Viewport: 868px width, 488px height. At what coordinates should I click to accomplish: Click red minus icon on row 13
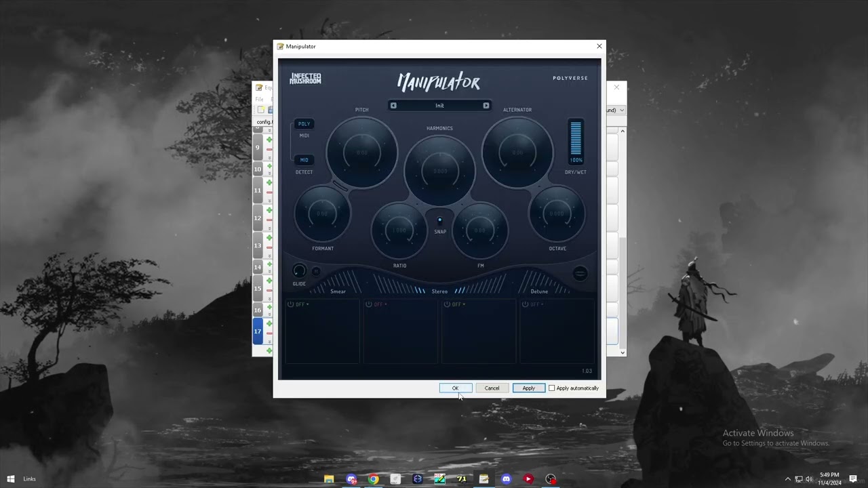[269, 249]
